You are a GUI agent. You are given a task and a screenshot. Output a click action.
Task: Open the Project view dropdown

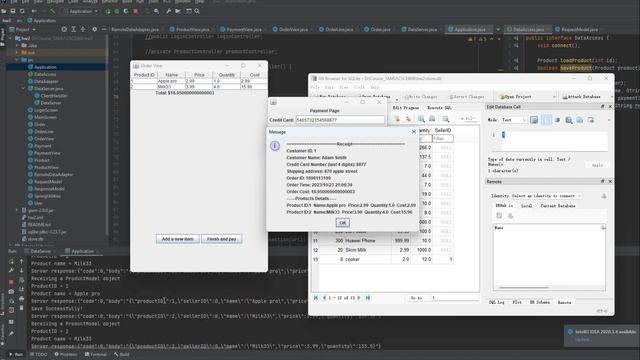pos(22,29)
